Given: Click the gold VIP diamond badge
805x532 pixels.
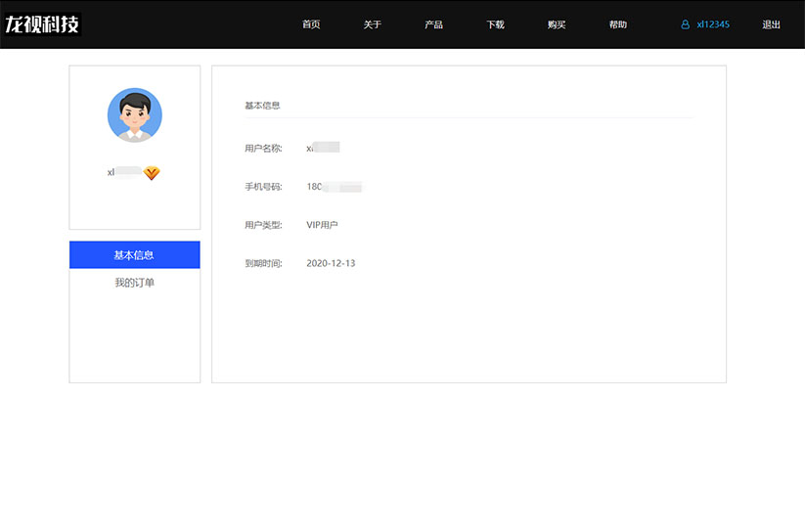Looking at the screenshot, I should (152, 173).
